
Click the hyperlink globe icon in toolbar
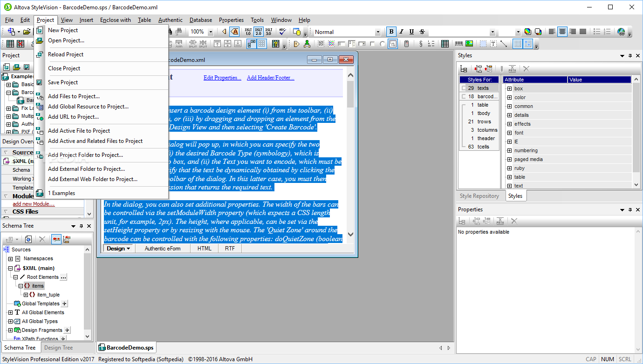pyautogui.click(x=621, y=32)
